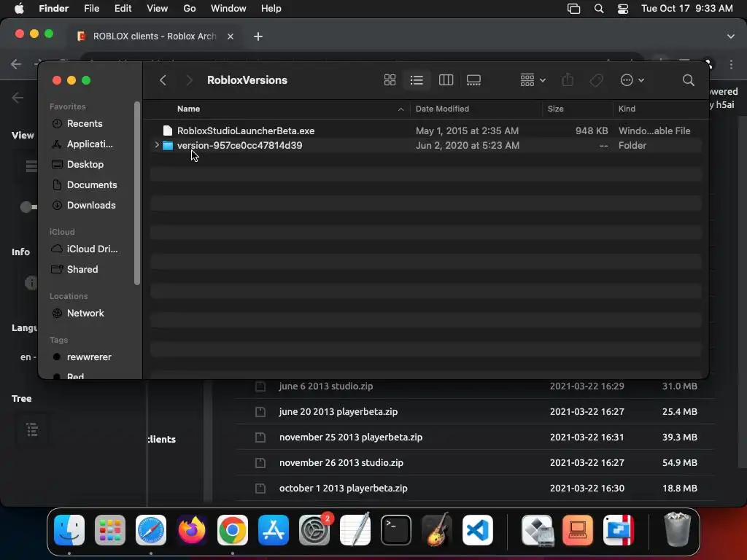Switch Finder to list view

coord(417,80)
